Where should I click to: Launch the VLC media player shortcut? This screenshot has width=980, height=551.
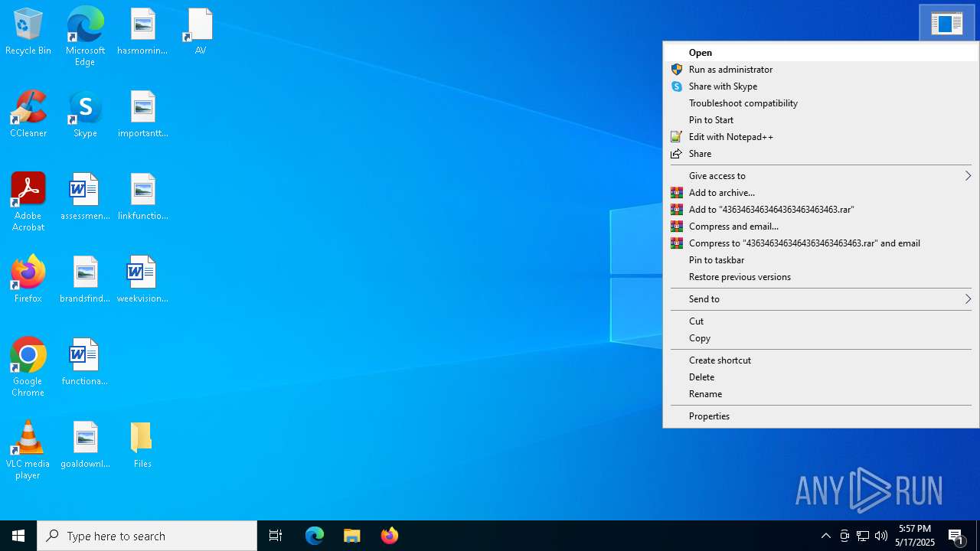(x=28, y=450)
